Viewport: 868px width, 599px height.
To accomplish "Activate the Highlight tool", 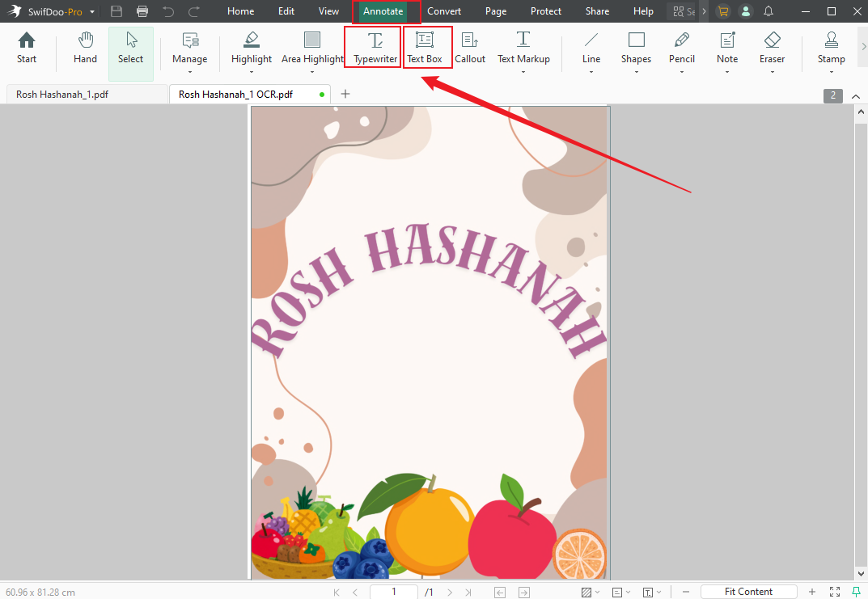I will (x=251, y=49).
